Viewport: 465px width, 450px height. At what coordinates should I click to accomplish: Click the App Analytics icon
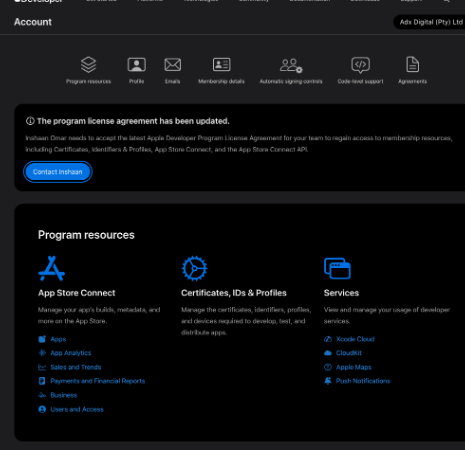coord(42,353)
